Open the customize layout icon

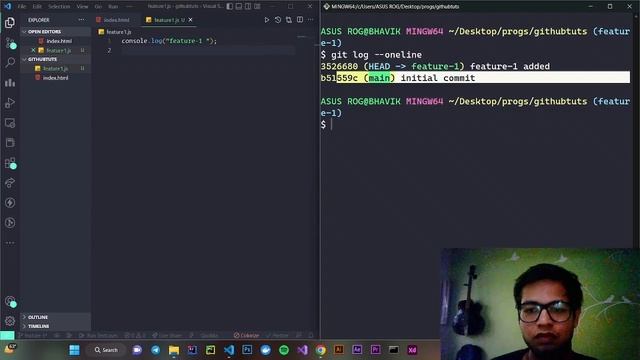click(257, 7)
